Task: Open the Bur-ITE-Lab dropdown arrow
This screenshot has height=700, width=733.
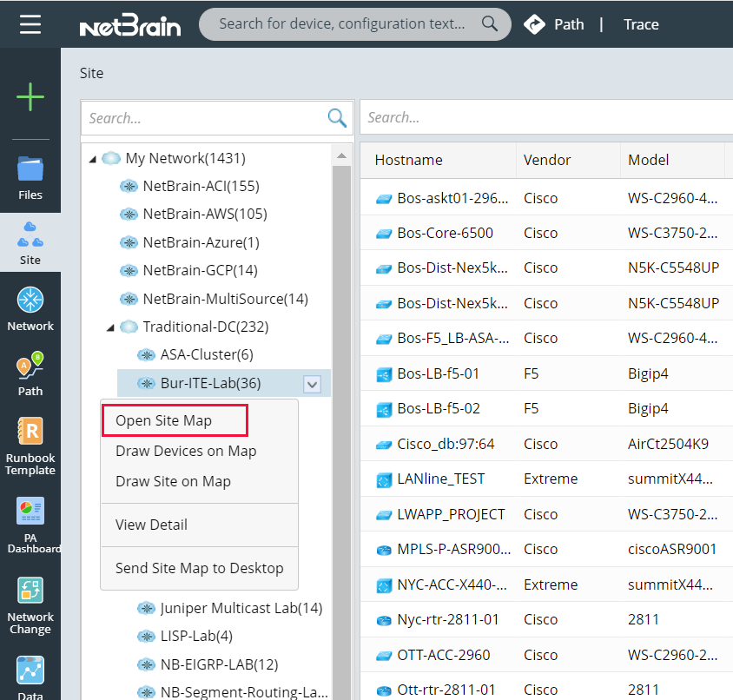Action: pyautogui.click(x=312, y=384)
